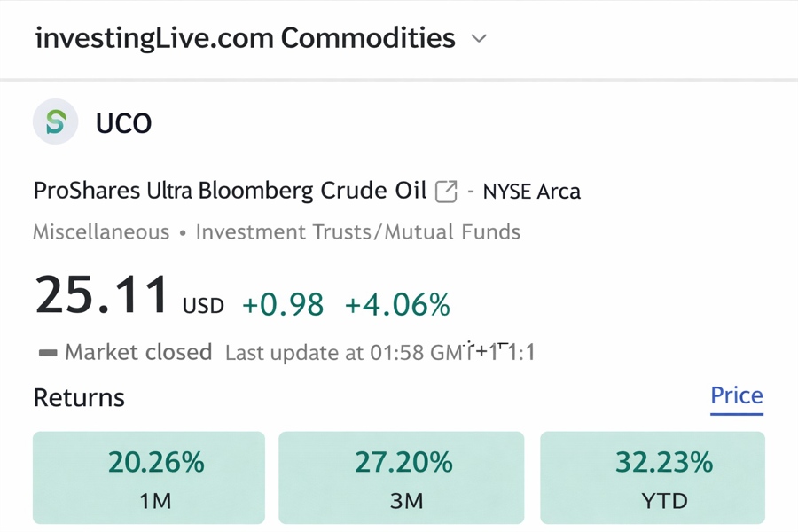Open external link beside ProShares Ultra Bloomberg Crude Oil
The width and height of the screenshot is (798, 532).
tap(446, 191)
